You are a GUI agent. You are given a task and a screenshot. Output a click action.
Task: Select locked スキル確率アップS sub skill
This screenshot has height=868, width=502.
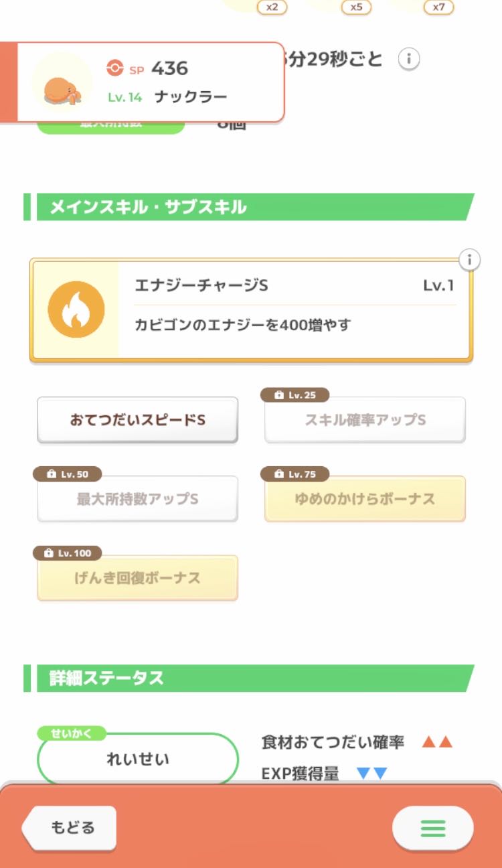pyautogui.click(x=365, y=420)
